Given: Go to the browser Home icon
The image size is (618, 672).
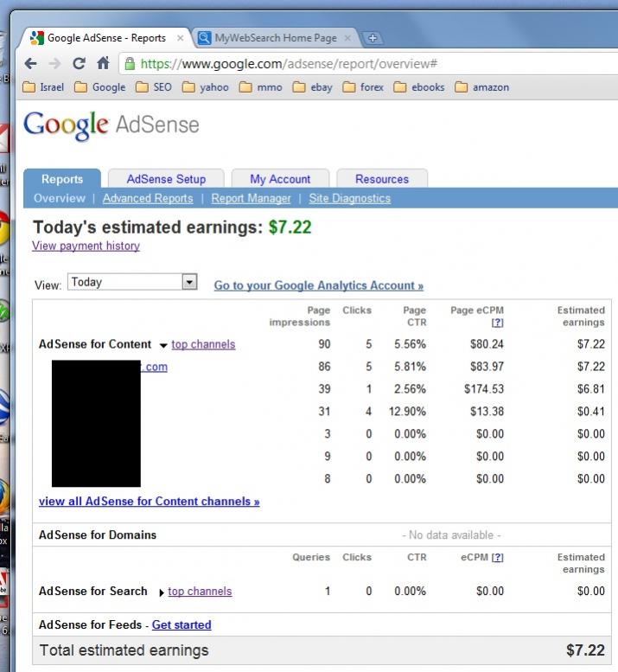Looking at the screenshot, I should [x=103, y=63].
